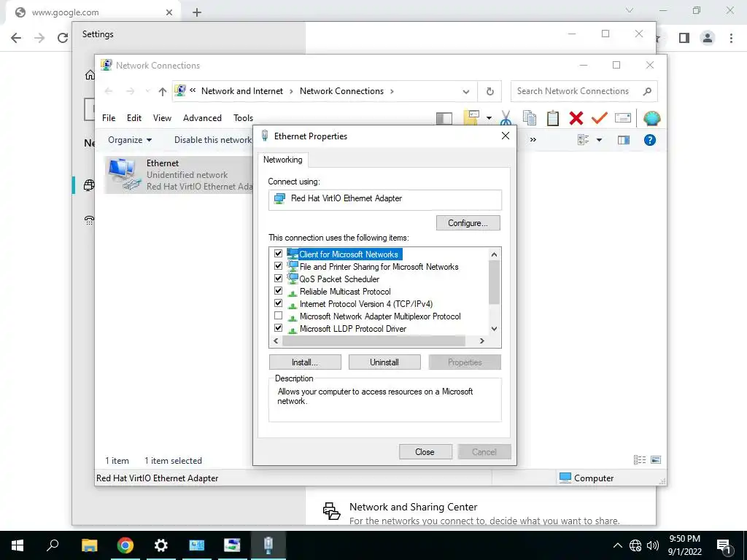Select the Ethernet adapter icon
This screenshot has width=747, height=560.
(x=124, y=175)
